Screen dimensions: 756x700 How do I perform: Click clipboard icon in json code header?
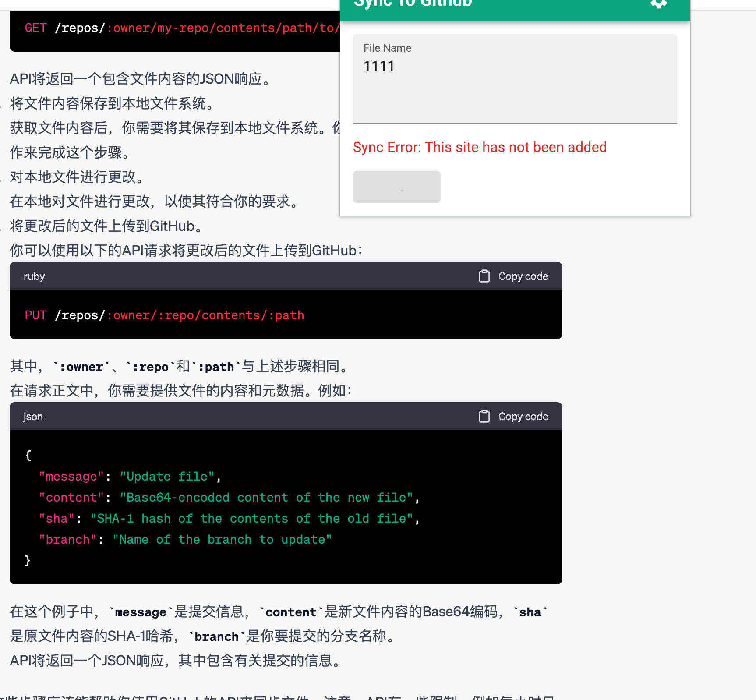coord(484,417)
